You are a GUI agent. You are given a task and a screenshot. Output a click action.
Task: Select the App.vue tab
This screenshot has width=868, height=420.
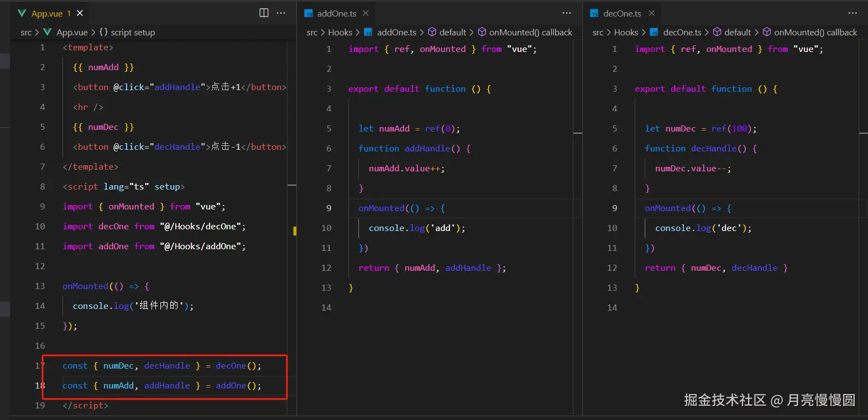pyautogui.click(x=50, y=13)
